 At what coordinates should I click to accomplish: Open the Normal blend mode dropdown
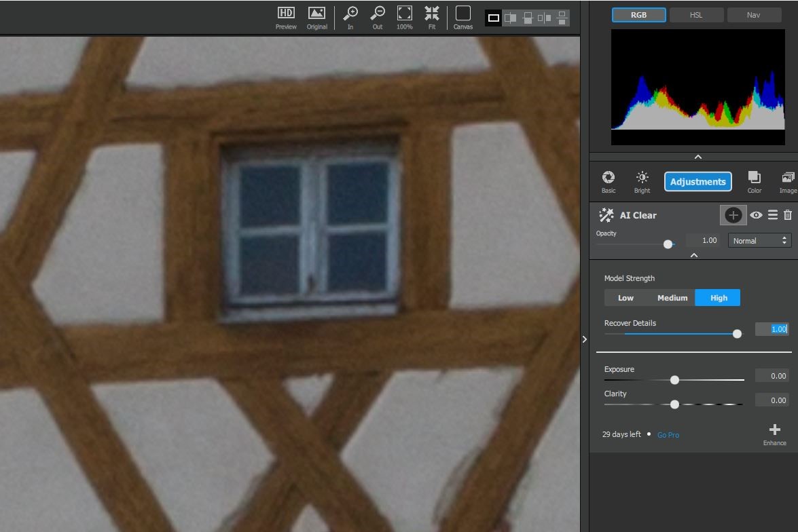click(759, 241)
